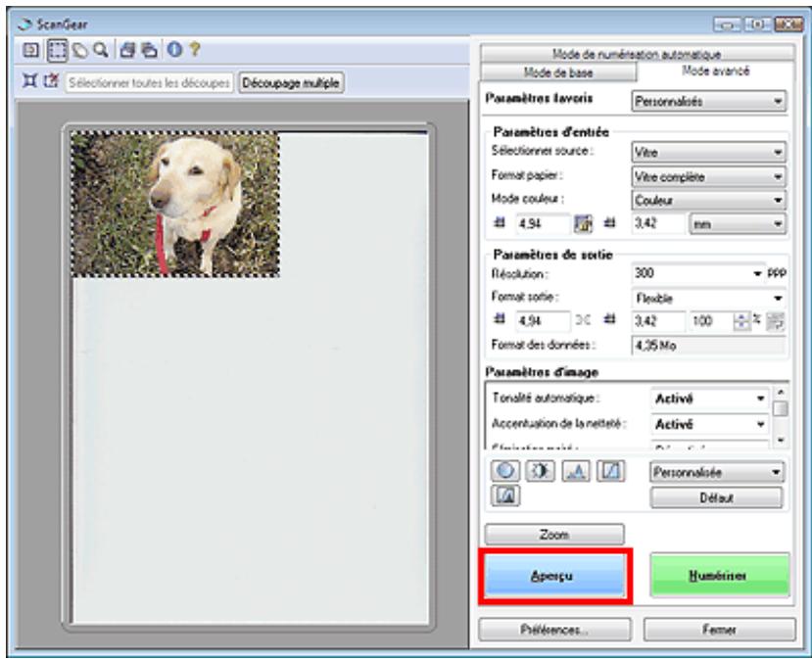Screen dimensions: 812x659
Task: Select the Crop frame tool
Action: point(57,50)
